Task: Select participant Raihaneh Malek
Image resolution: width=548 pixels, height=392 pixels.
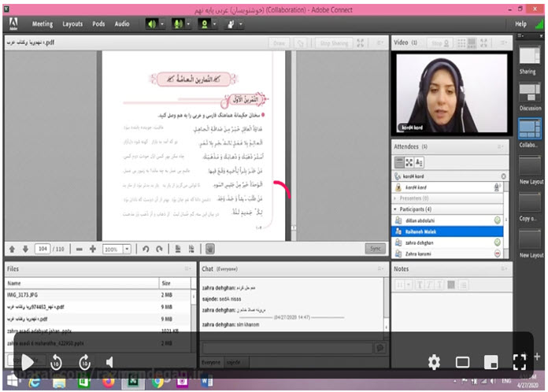Action: 447,231
